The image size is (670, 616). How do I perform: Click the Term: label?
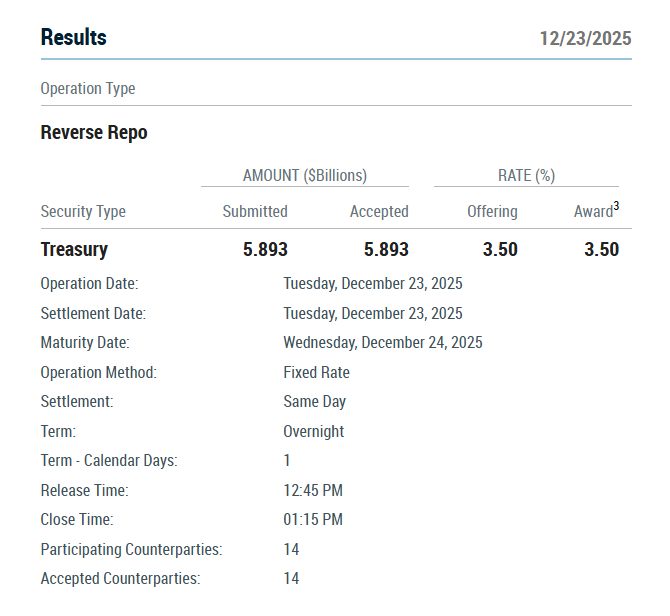pyautogui.click(x=58, y=431)
